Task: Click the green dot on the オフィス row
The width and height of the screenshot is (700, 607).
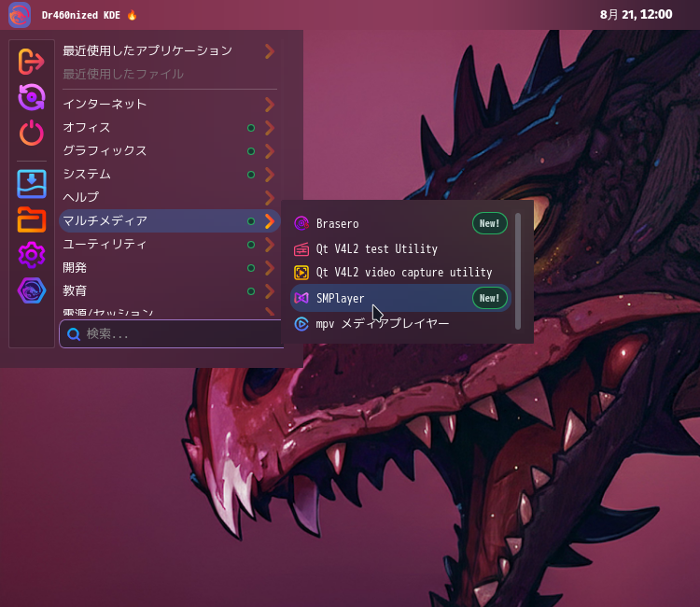Action: click(251, 128)
